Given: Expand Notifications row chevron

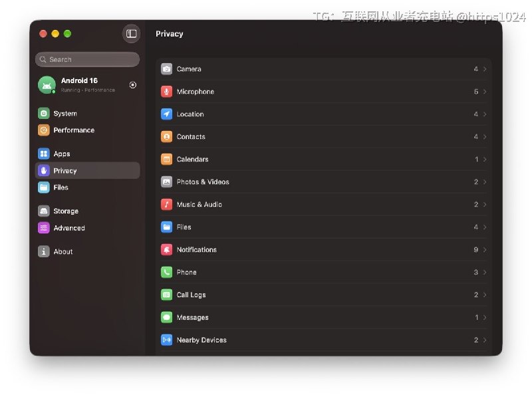Looking at the screenshot, I should click(485, 250).
